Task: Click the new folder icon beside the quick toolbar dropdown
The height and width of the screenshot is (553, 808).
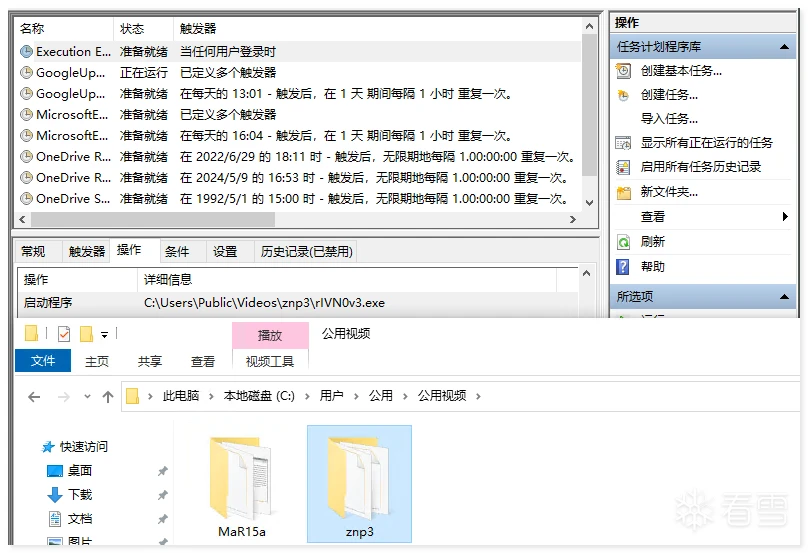Action: pos(86,334)
